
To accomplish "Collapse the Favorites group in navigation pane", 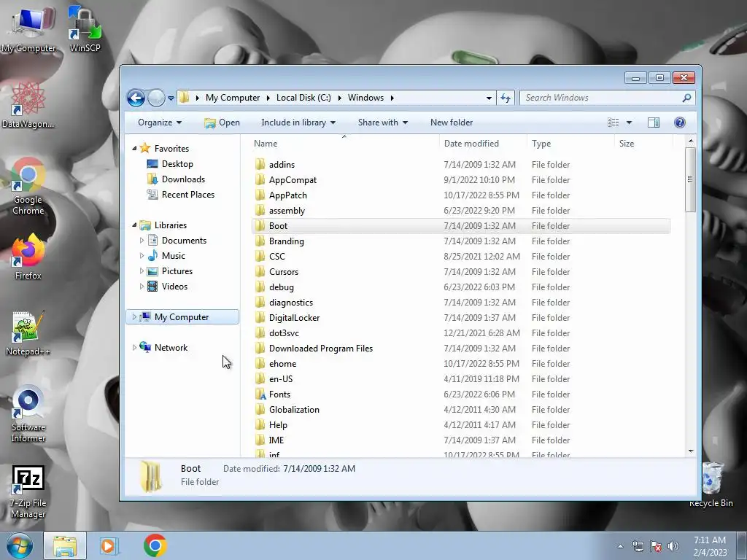I will [x=134, y=149].
